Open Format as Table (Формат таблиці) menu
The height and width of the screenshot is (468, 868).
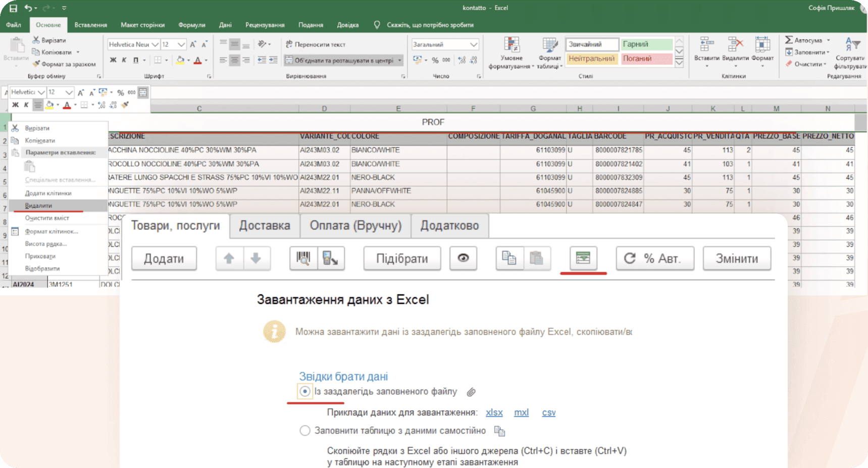[x=549, y=53]
